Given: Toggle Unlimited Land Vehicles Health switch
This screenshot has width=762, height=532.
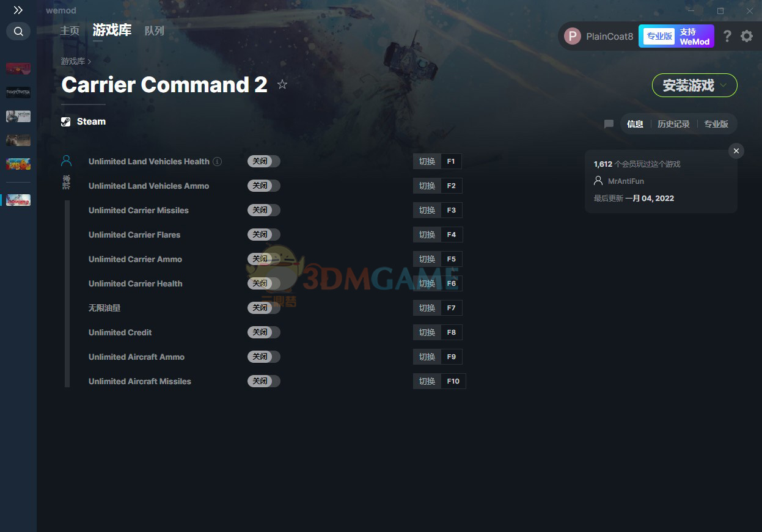Looking at the screenshot, I should click(264, 161).
